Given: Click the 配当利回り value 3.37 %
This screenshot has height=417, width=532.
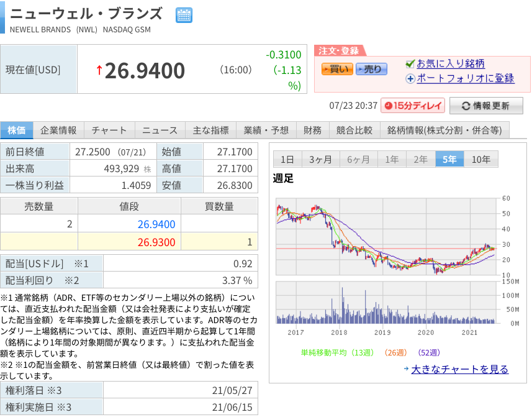Looking at the screenshot, I should pos(237,280).
